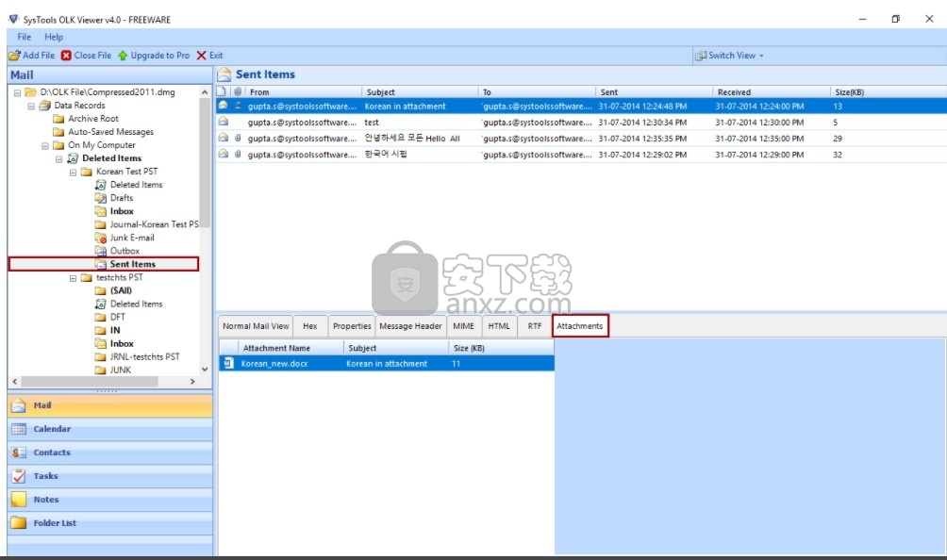947x560 pixels.
Task: Select the DFT folder
Action: click(x=118, y=318)
